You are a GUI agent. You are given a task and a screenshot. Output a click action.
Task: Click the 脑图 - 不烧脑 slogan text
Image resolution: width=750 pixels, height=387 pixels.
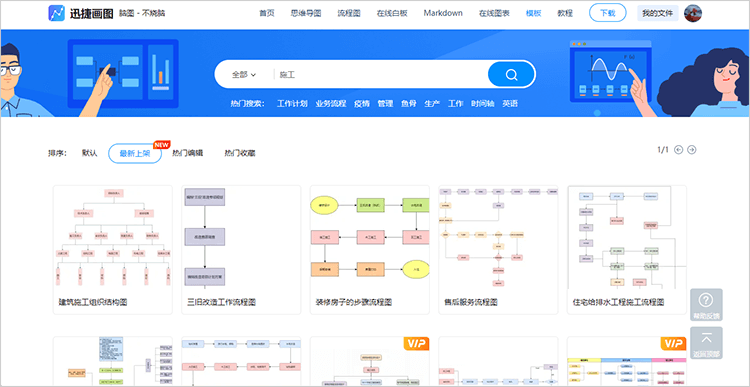[x=142, y=13]
